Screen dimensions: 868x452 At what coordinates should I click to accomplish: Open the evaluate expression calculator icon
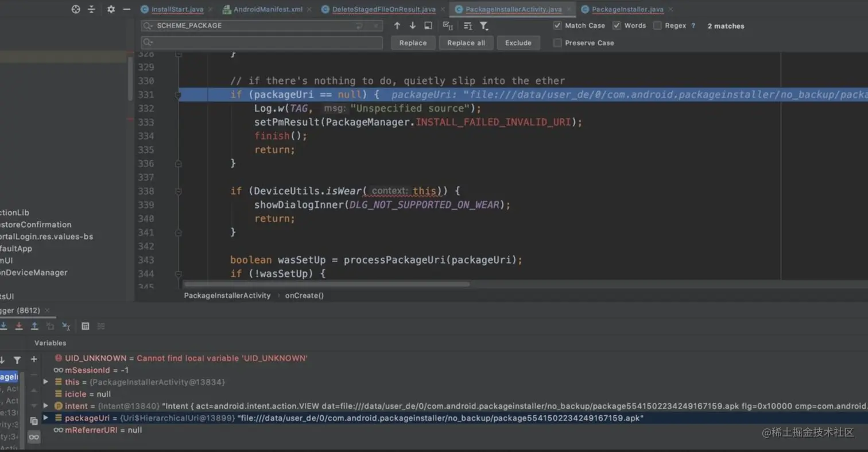(x=86, y=326)
